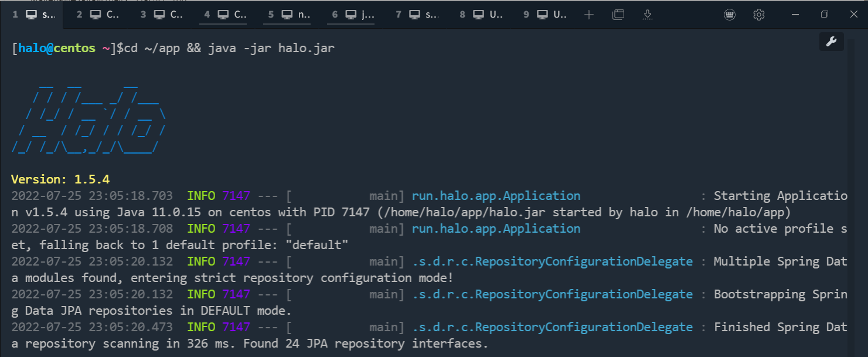The height and width of the screenshot is (357, 868).
Task: Click the Halo ASCII art banner
Action: [88, 118]
